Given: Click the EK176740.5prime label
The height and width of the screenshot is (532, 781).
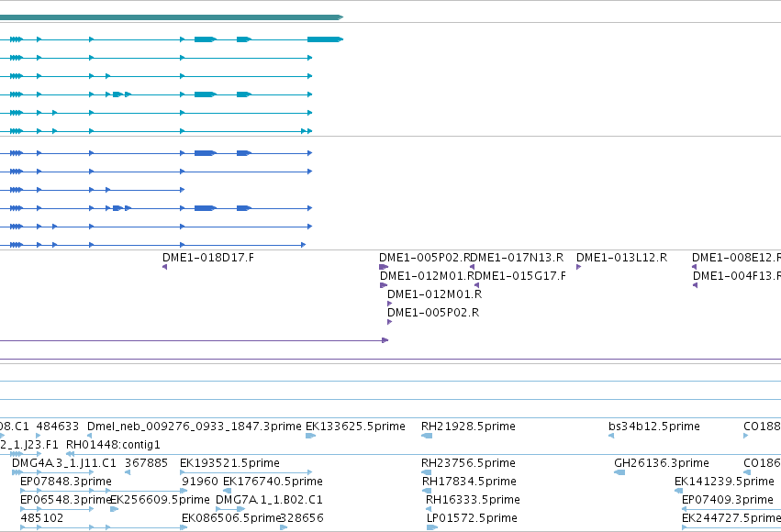Looking at the screenshot, I should (x=273, y=482).
